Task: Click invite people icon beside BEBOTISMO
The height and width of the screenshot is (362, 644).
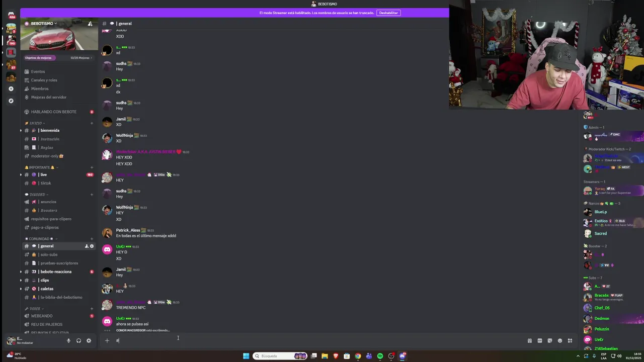Action: click(x=90, y=24)
